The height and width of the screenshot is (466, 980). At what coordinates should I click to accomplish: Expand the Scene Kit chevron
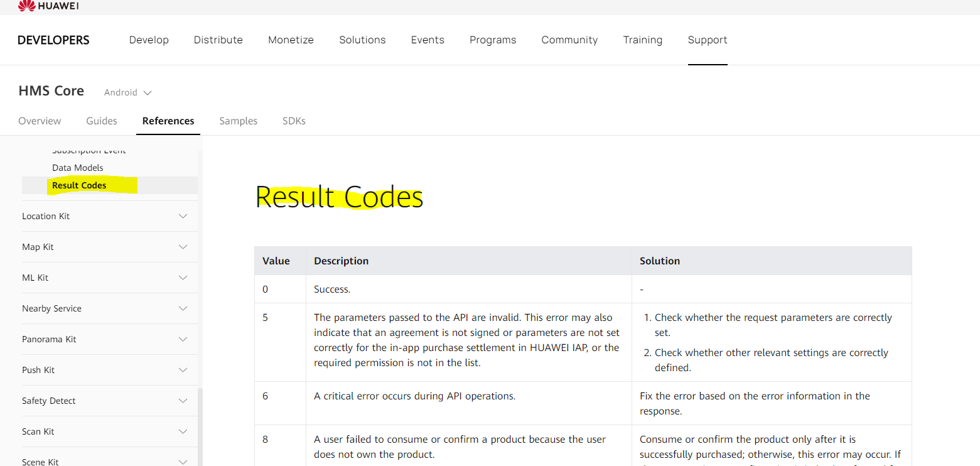(183, 462)
